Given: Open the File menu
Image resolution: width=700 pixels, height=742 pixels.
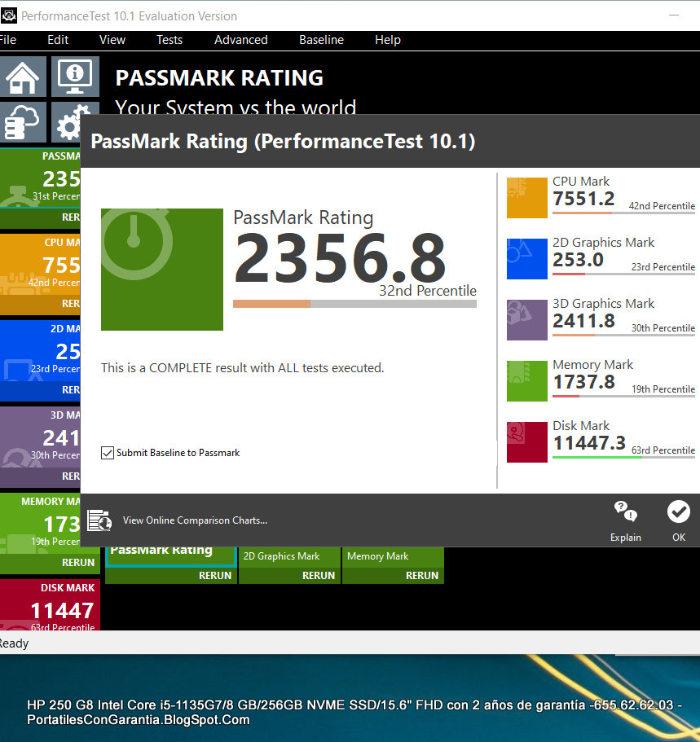Looking at the screenshot, I should 7,40.
